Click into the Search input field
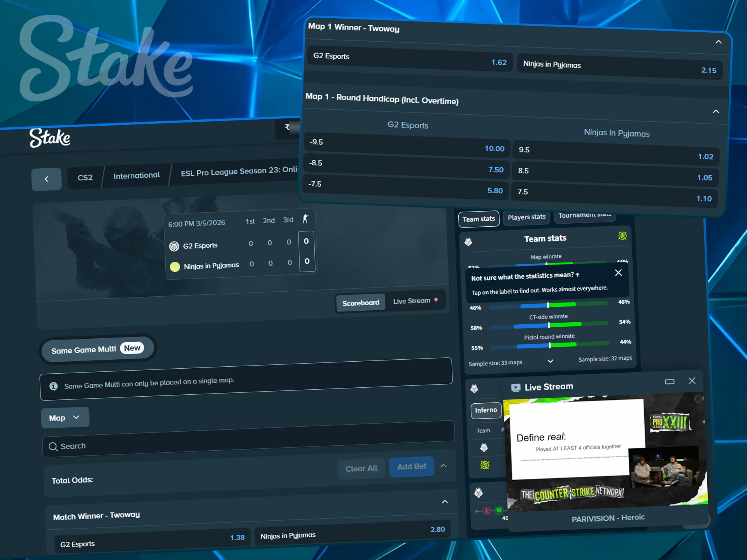 [248, 439]
